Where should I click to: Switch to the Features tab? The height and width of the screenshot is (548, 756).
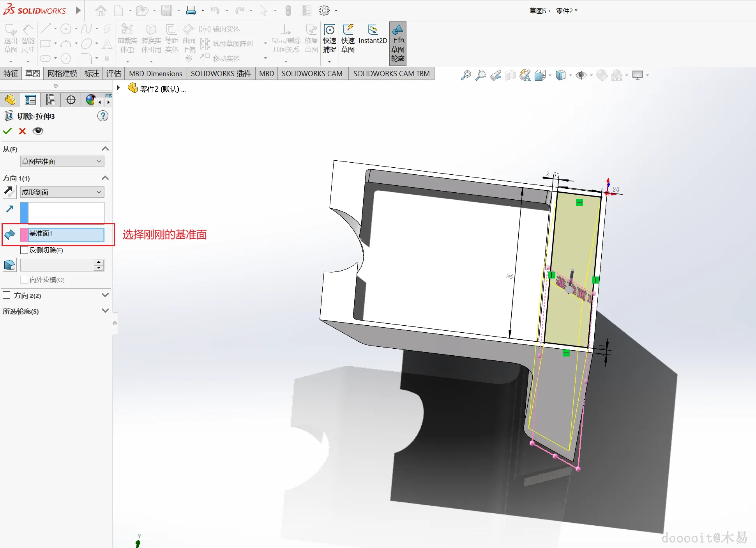11,73
